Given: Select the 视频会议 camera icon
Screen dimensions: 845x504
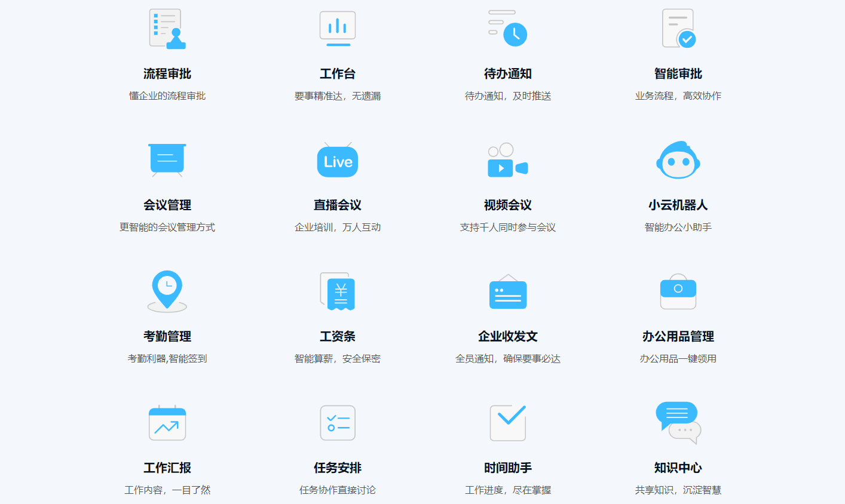Looking at the screenshot, I should click(508, 160).
